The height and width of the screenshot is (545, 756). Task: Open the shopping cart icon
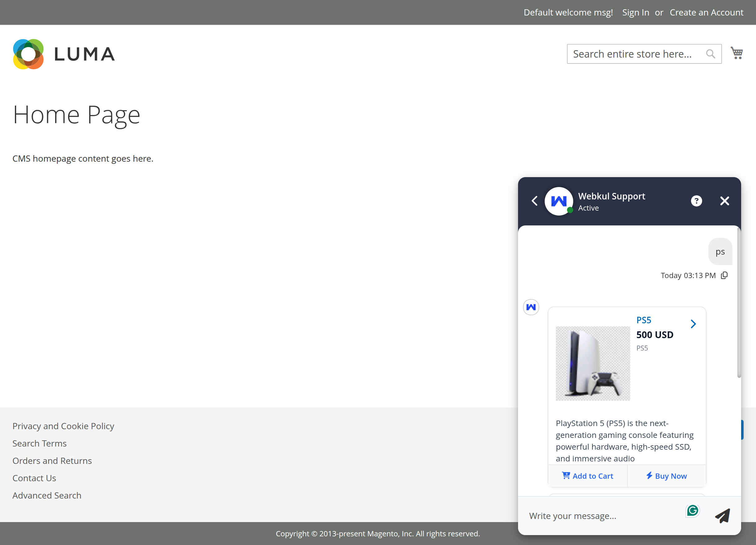(x=737, y=53)
